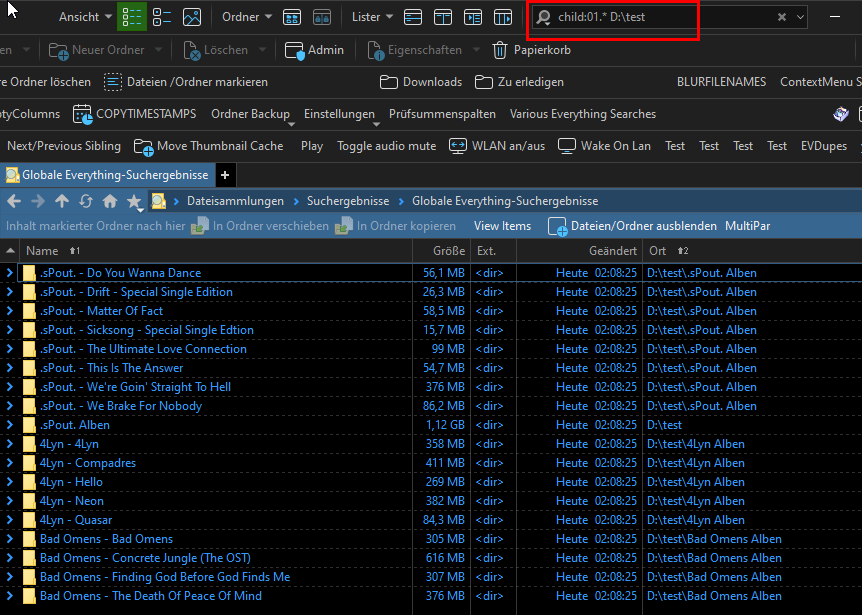Open Eigenschaften properties
The height and width of the screenshot is (615, 862).
point(415,50)
